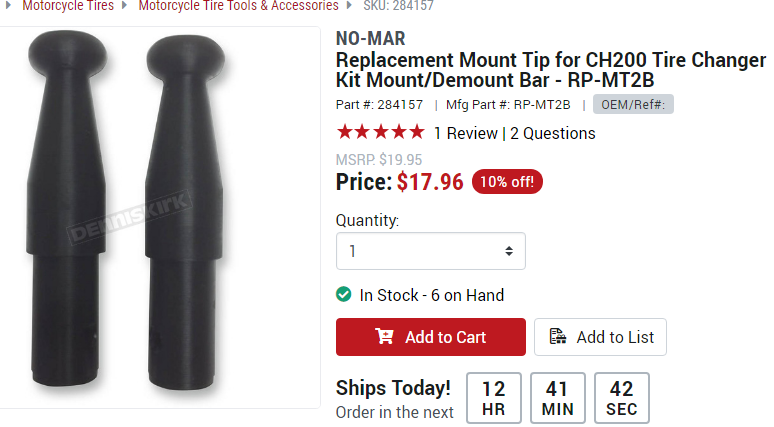
Task: Click the Quantity dropdown arrows
Action: (x=508, y=251)
